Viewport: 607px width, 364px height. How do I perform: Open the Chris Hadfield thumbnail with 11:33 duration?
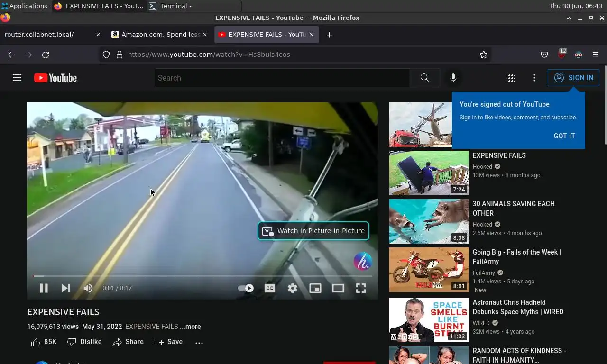tap(429, 320)
